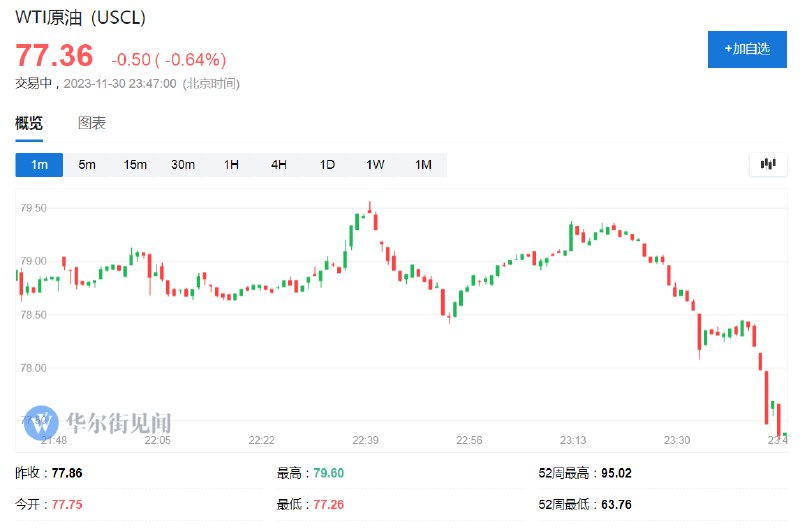Click the 79.50 price axis label
Screen dimensions: 800x529
pyautogui.click(x=33, y=208)
